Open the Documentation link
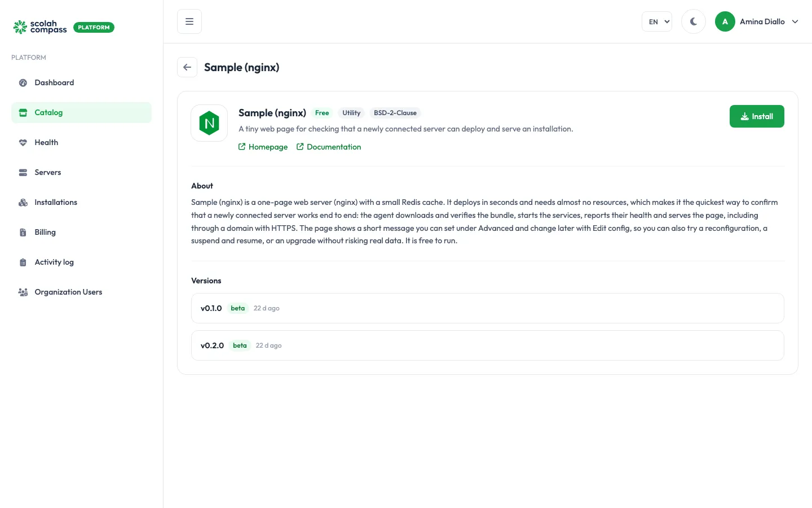 coord(329,147)
